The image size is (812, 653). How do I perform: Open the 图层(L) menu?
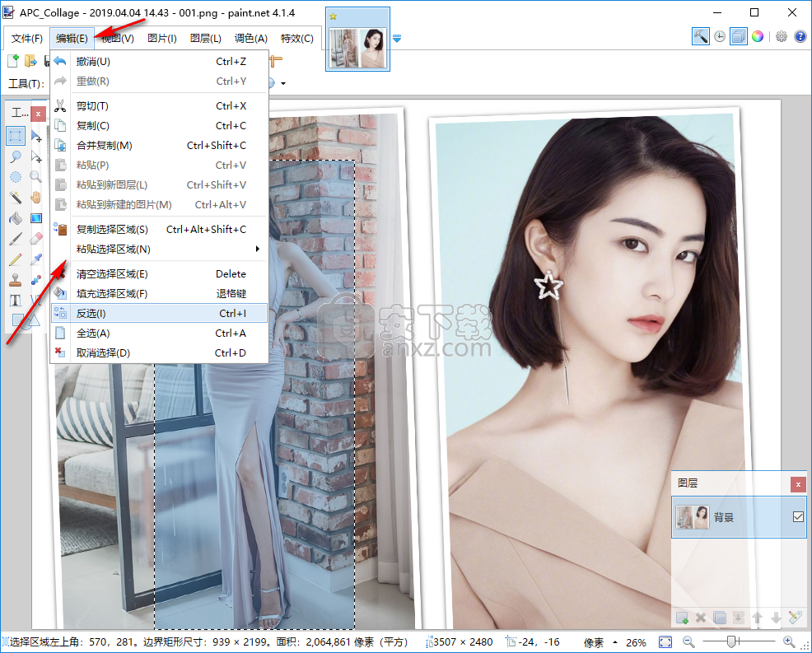[206, 39]
